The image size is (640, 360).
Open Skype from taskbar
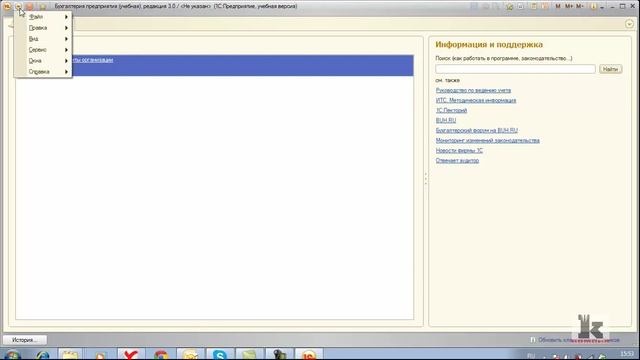click(x=220, y=354)
